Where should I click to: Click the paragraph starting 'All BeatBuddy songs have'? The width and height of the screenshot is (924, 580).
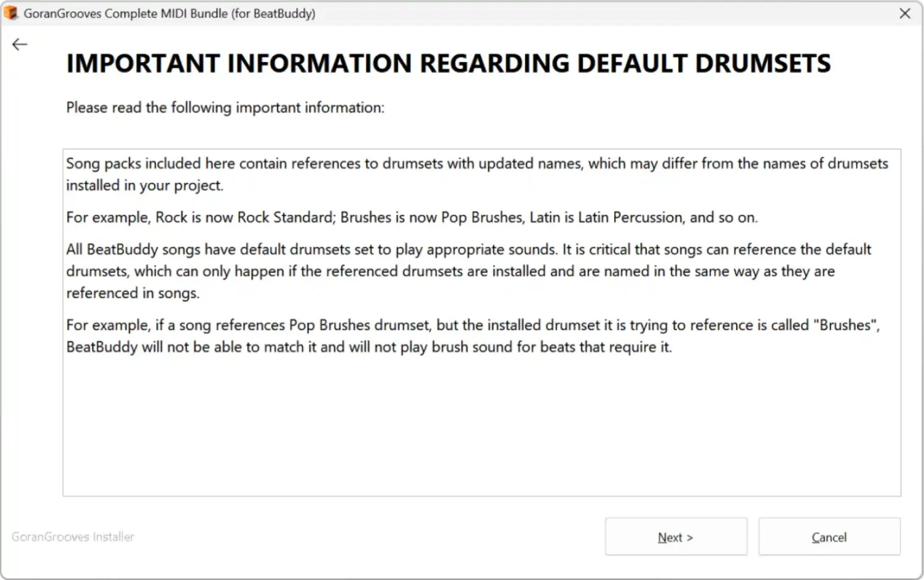(468, 271)
